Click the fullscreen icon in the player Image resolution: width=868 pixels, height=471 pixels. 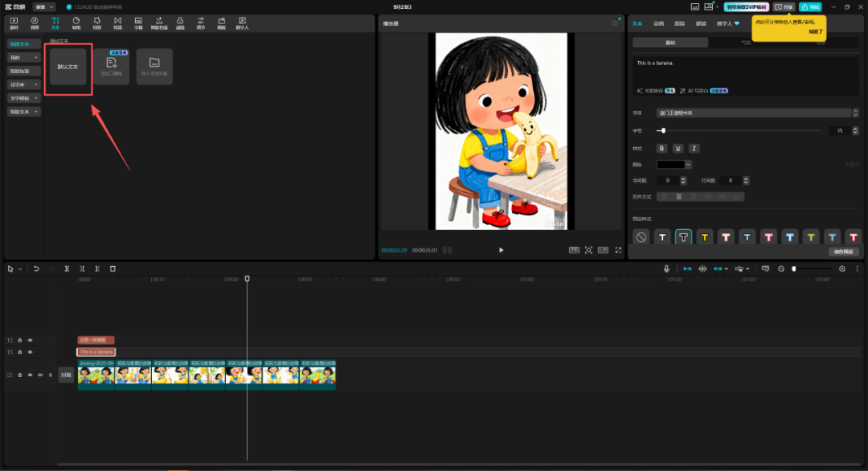point(618,250)
